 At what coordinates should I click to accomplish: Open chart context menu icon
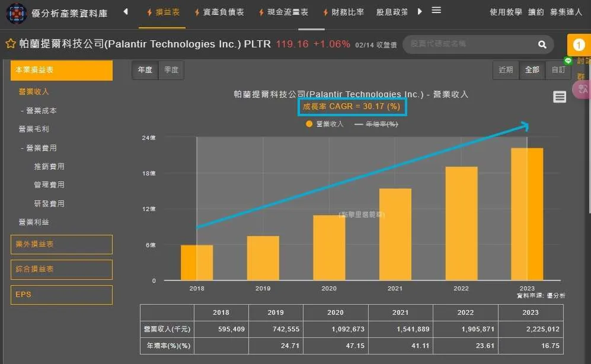point(560,97)
